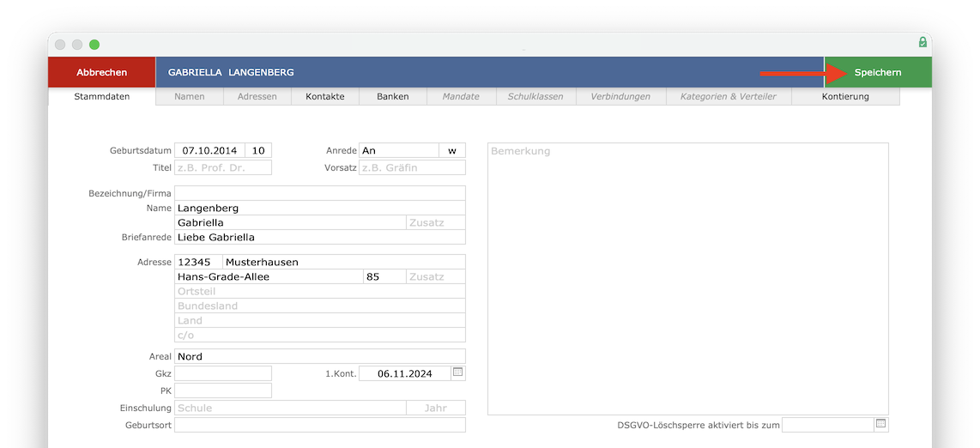Click the name Zusatz field

436,222
